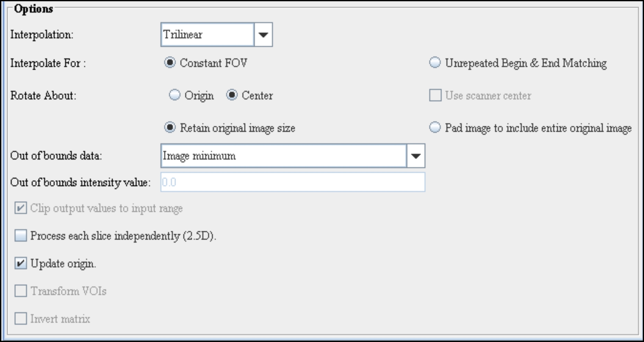
Task: Click the Out of bounds intensity value field
Action: click(293, 182)
